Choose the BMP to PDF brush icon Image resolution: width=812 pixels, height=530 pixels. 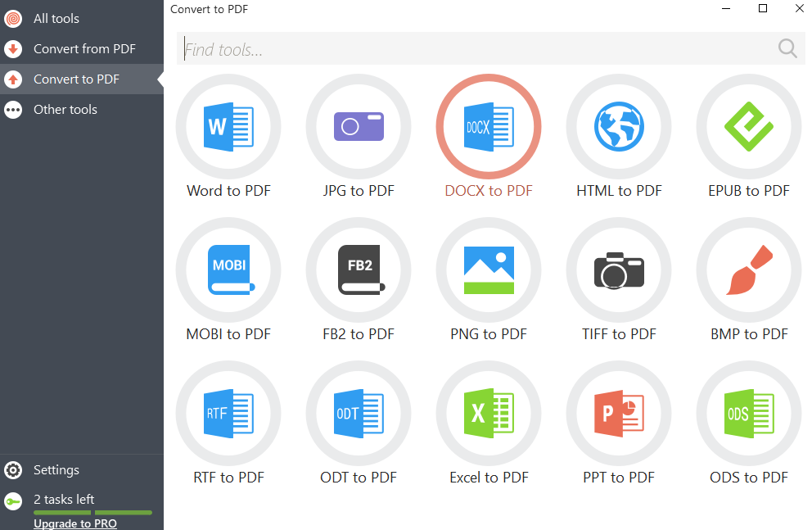749,270
